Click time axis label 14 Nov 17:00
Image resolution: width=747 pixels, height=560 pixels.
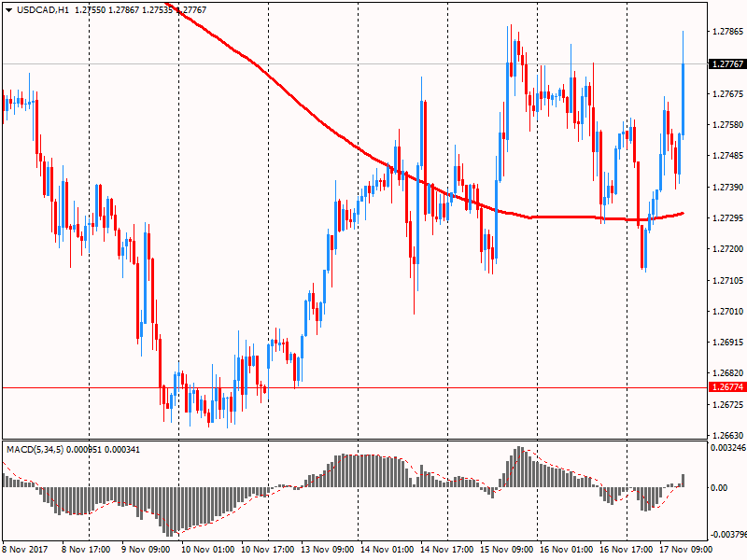447,549
